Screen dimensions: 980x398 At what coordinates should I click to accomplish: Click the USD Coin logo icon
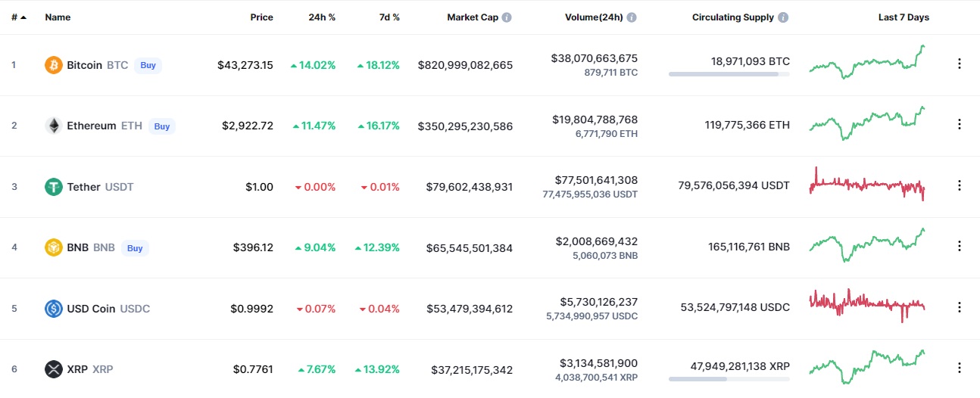[x=53, y=309]
